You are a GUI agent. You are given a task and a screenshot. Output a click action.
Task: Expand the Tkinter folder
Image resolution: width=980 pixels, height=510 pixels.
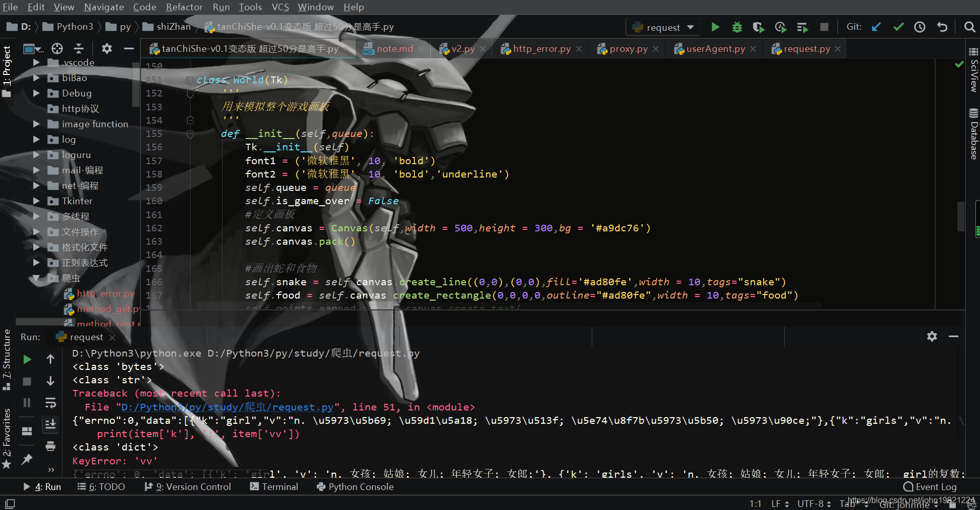36,201
